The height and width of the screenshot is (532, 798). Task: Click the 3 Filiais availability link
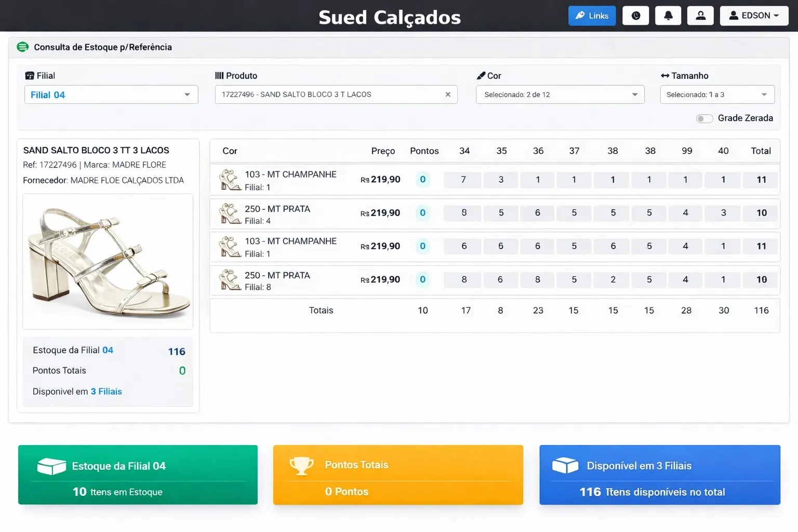click(107, 391)
